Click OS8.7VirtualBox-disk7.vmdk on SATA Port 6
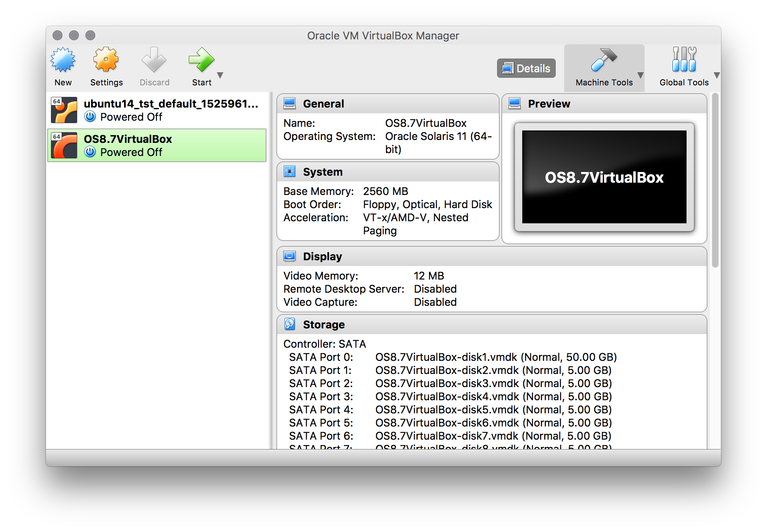The height and width of the screenshot is (532, 767). tap(494, 436)
